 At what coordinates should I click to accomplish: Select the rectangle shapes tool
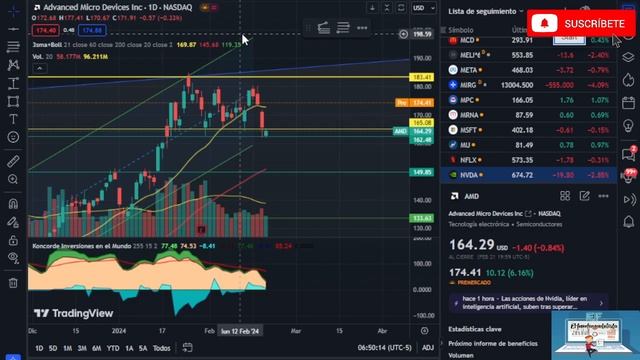(13, 101)
